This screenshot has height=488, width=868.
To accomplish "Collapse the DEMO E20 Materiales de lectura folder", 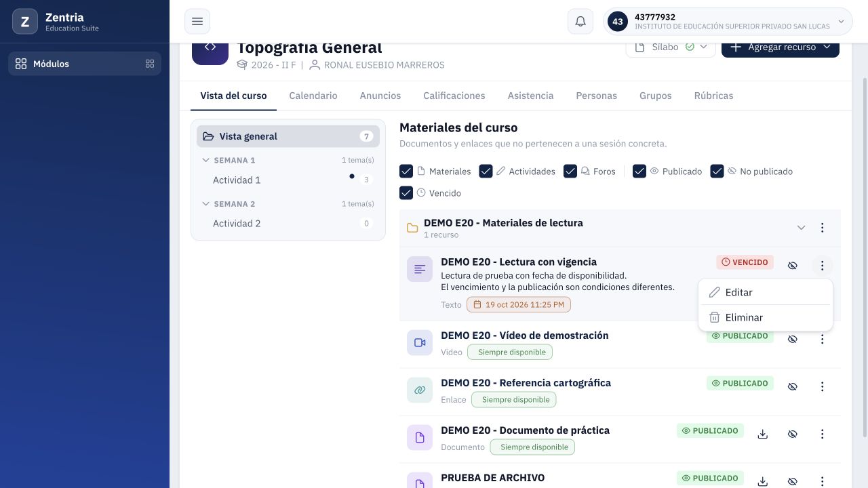I will point(801,228).
